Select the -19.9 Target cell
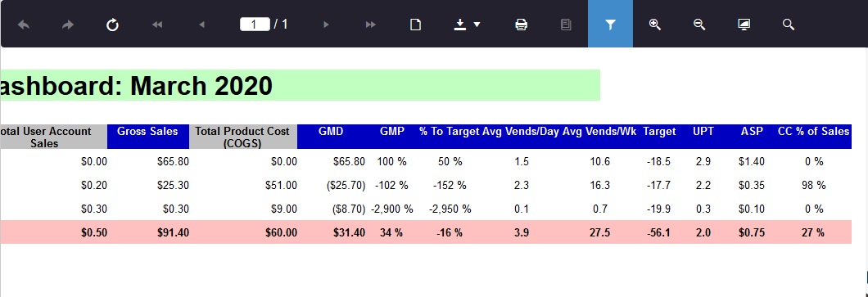This screenshot has width=868, height=297. point(658,209)
